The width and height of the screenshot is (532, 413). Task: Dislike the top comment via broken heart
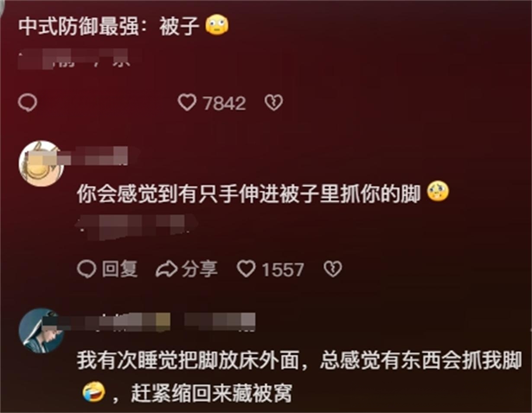273,103
